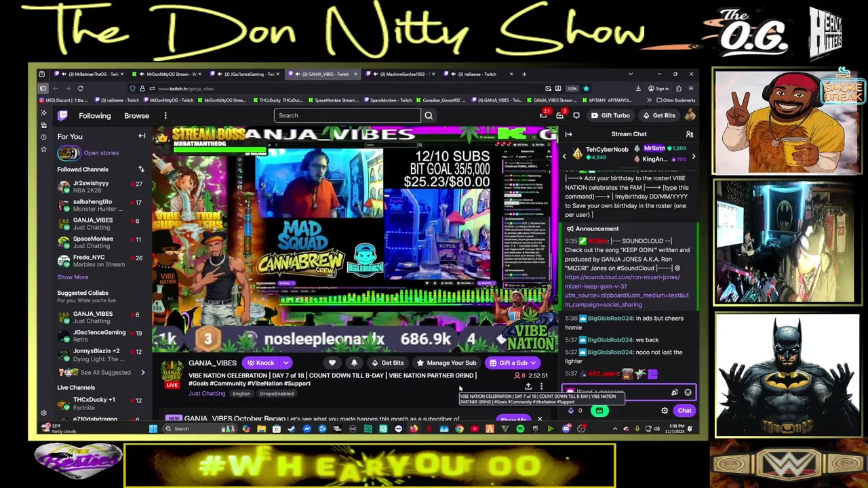Toggle the heart follow button
The height and width of the screenshot is (488, 868).
(x=332, y=363)
